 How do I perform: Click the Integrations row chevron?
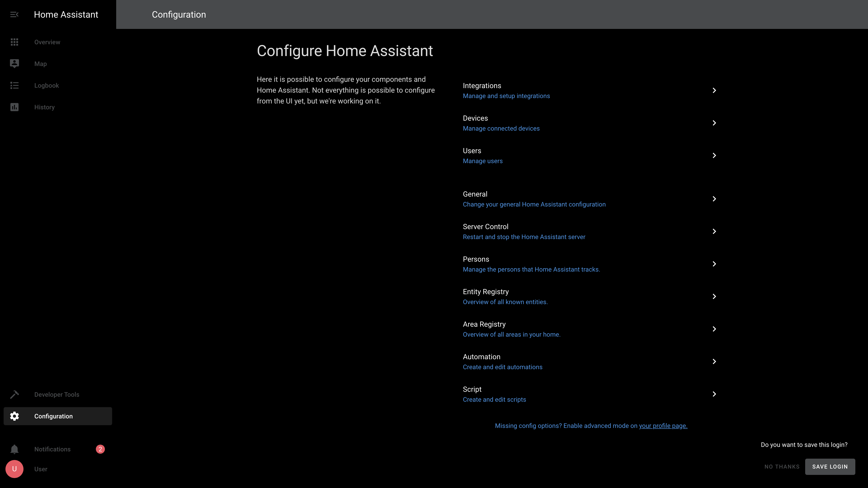(714, 90)
